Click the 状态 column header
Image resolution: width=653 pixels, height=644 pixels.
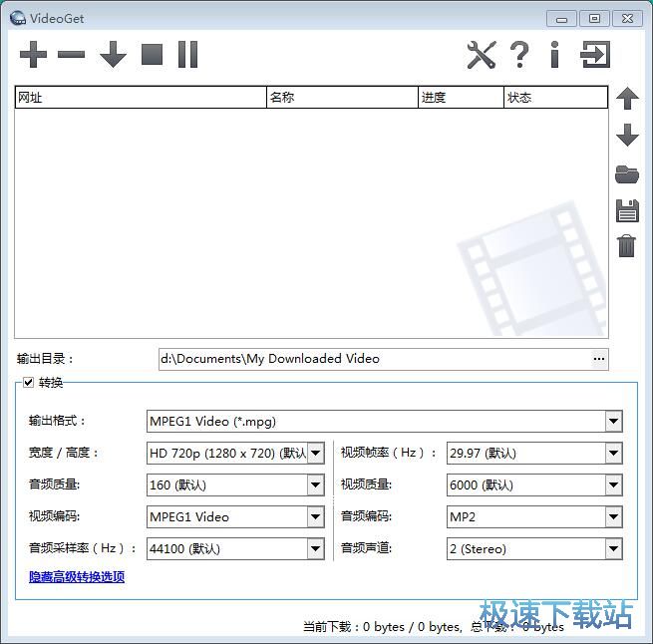(556, 98)
